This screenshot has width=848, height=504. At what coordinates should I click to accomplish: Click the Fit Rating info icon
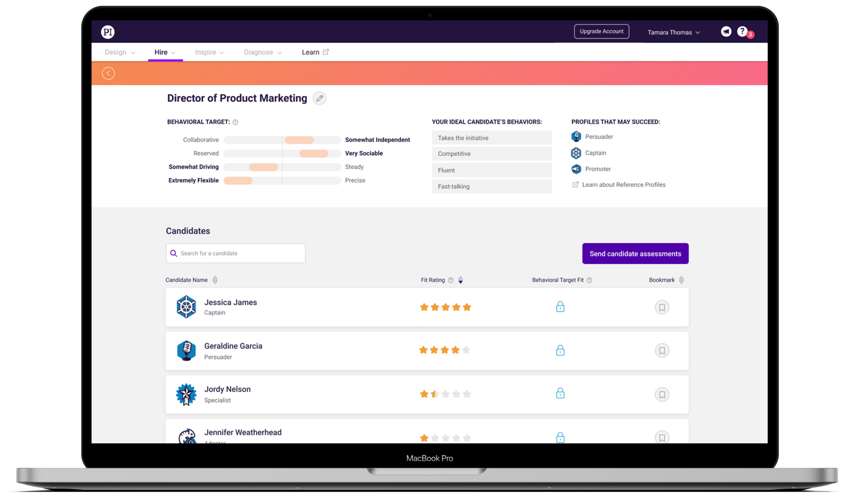coord(450,280)
